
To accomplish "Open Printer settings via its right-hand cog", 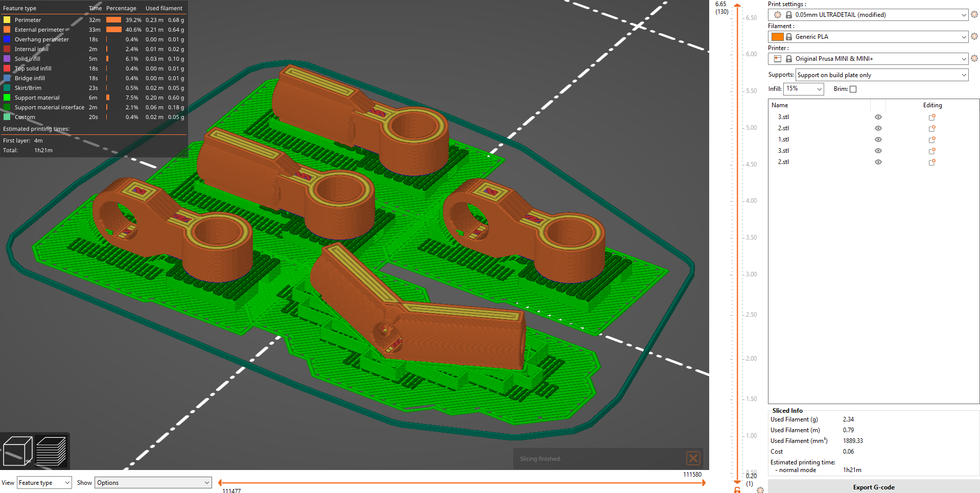I will (x=974, y=59).
